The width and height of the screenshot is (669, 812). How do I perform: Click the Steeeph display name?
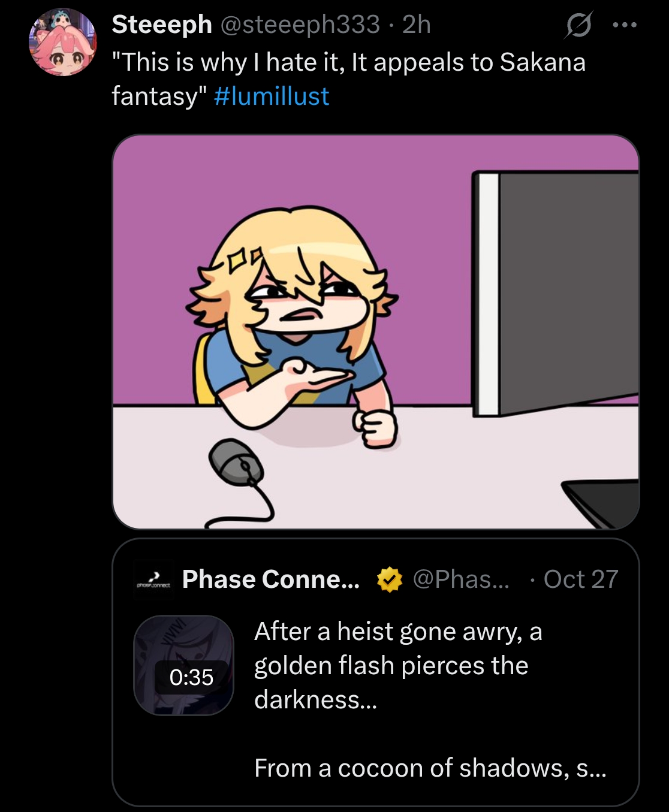(x=162, y=25)
